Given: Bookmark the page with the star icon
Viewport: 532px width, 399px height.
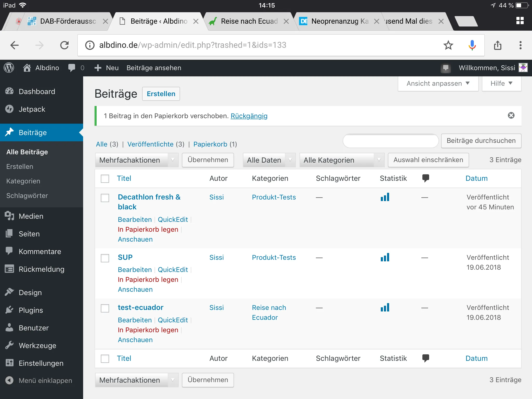Looking at the screenshot, I should [x=448, y=45].
